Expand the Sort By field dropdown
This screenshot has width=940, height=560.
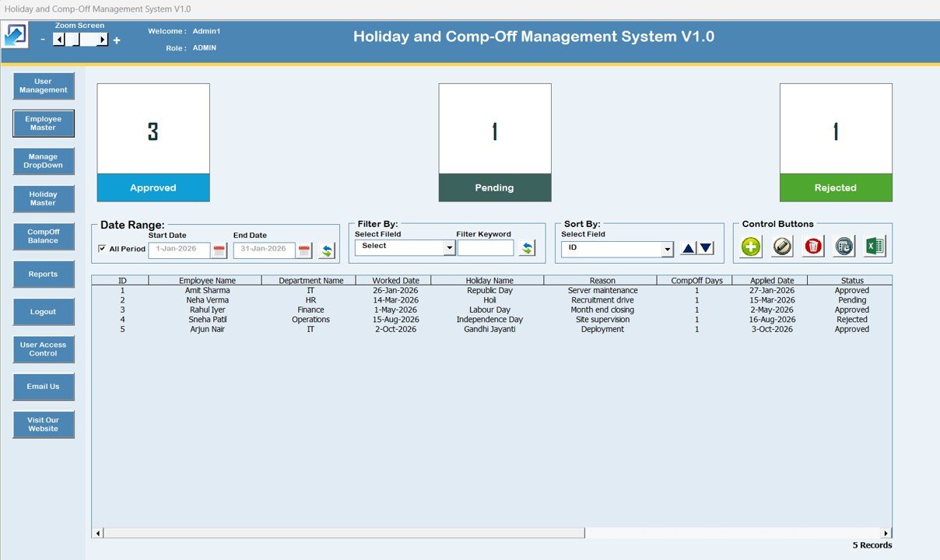pyautogui.click(x=667, y=250)
